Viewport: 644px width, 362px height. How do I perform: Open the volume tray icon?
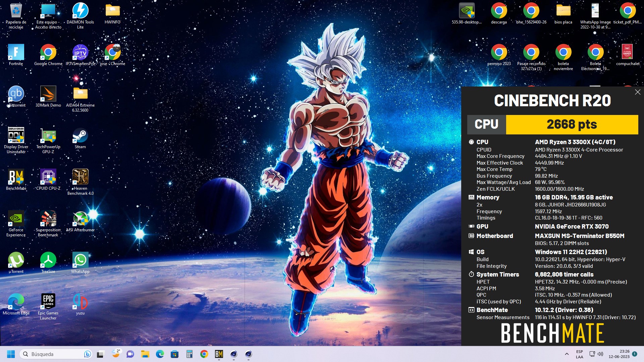click(600, 354)
